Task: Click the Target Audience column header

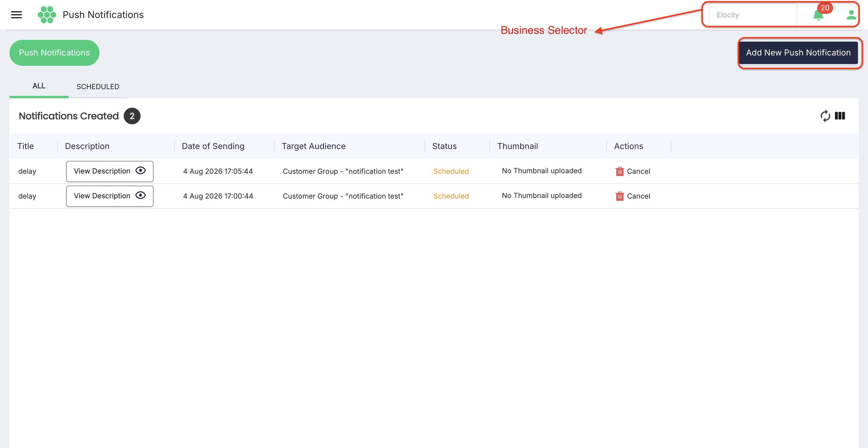Action: click(313, 146)
